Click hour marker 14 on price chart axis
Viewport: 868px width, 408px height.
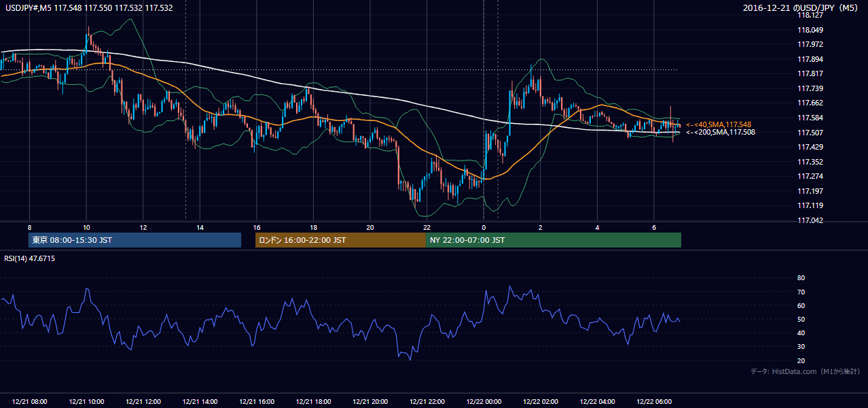point(200,226)
